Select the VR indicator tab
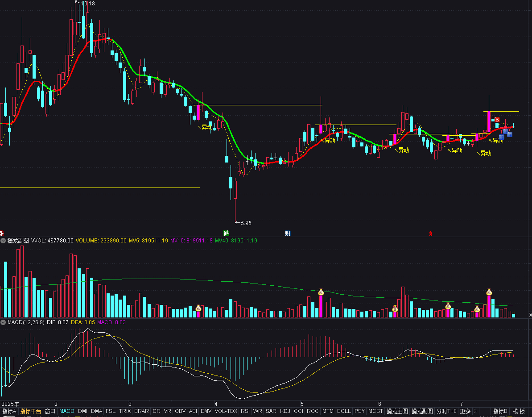This screenshot has width=532, height=417. pos(168,411)
